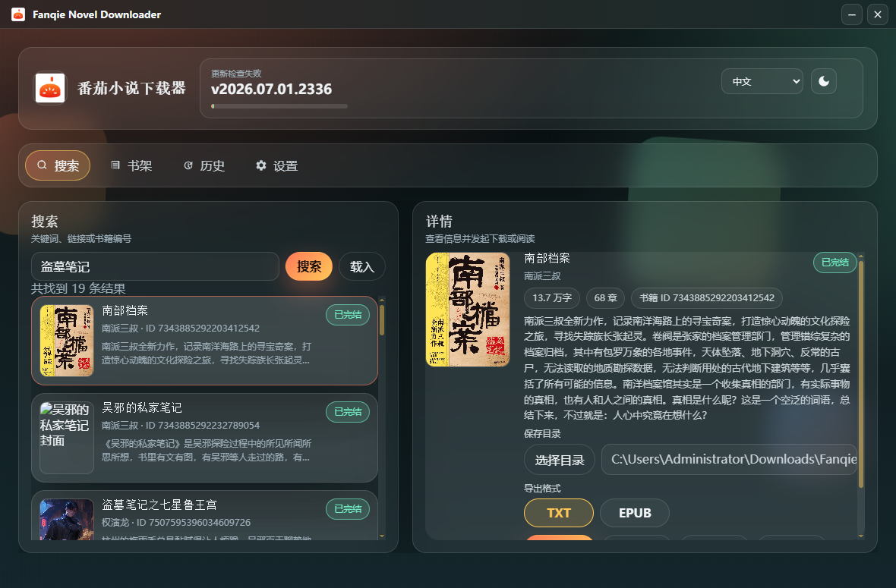Image resolution: width=896 pixels, height=588 pixels.
Task: Click the 更新检查失败 status text
Action: [236, 74]
